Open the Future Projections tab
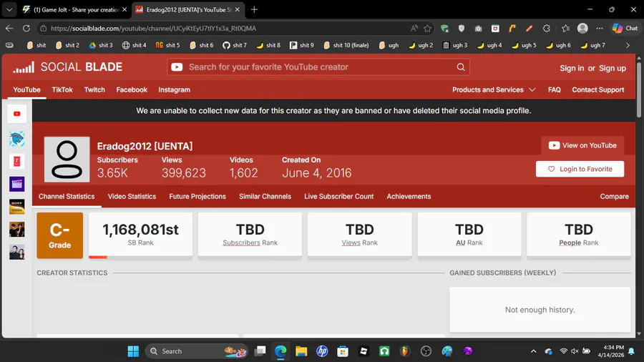 coord(197,196)
